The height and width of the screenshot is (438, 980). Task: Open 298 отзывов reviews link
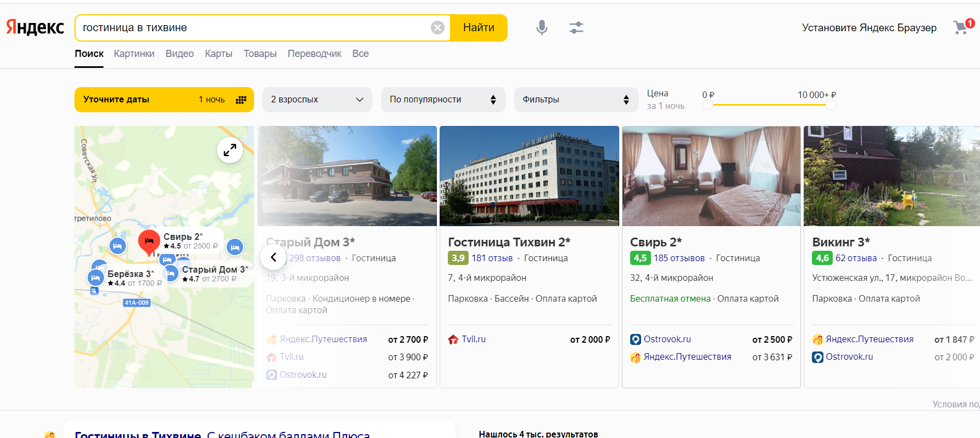tap(315, 258)
